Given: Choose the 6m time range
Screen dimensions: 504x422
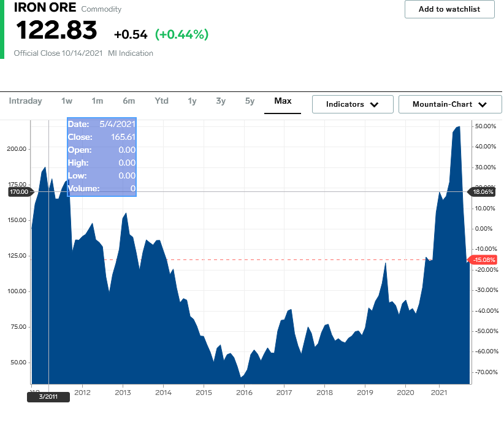Looking at the screenshot, I should tap(129, 101).
